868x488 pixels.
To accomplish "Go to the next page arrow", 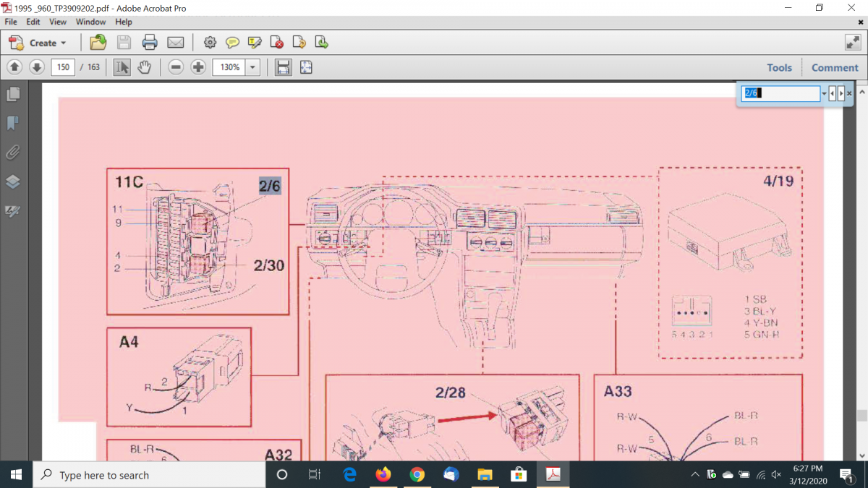I will click(37, 67).
